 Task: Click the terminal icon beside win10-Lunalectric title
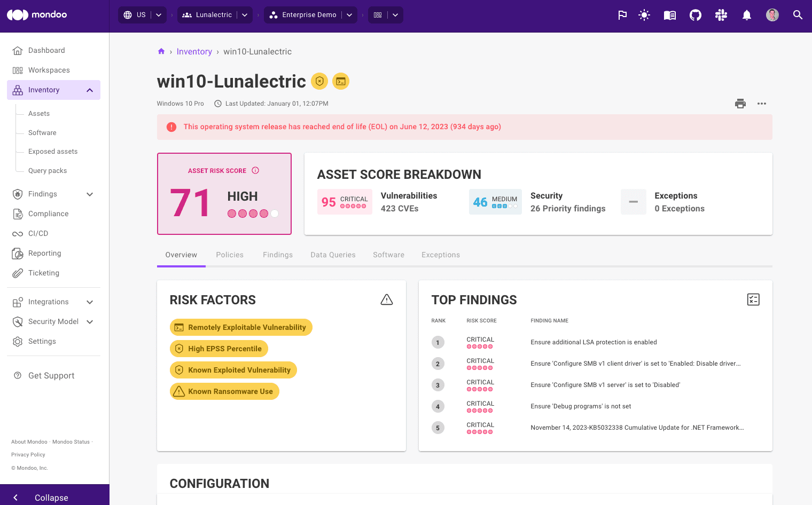[341, 81]
